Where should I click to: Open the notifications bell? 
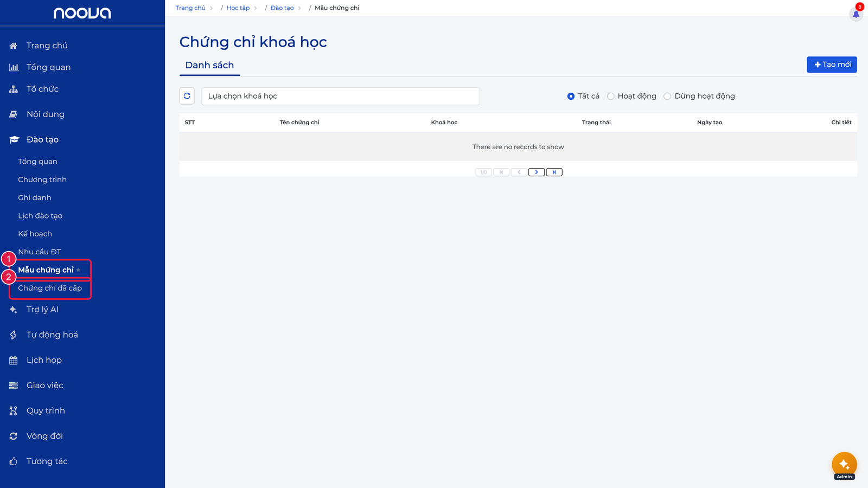856,14
